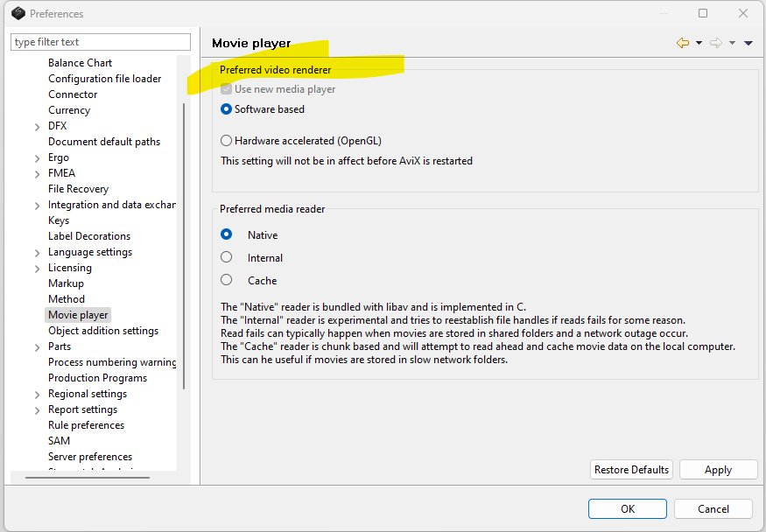The height and width of the screenshot is (532, 766).
Task: Expand the FMEA preferences node
Action: (37, 174)
